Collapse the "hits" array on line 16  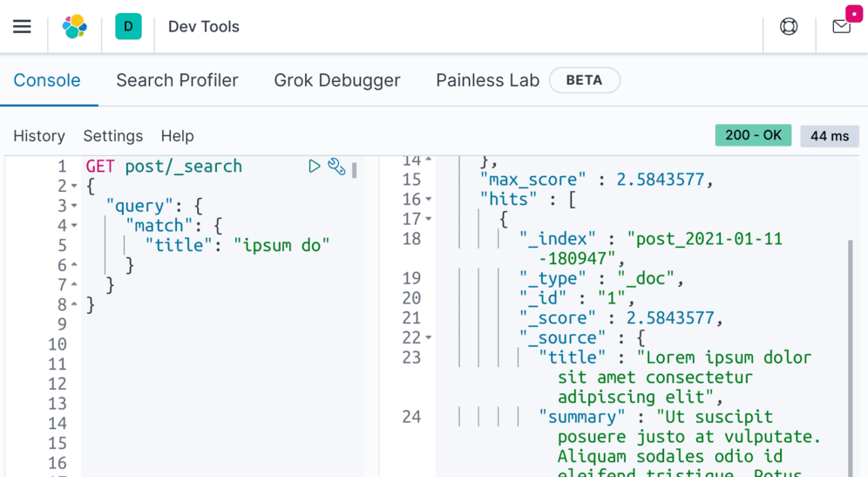[x=429, y=200]
